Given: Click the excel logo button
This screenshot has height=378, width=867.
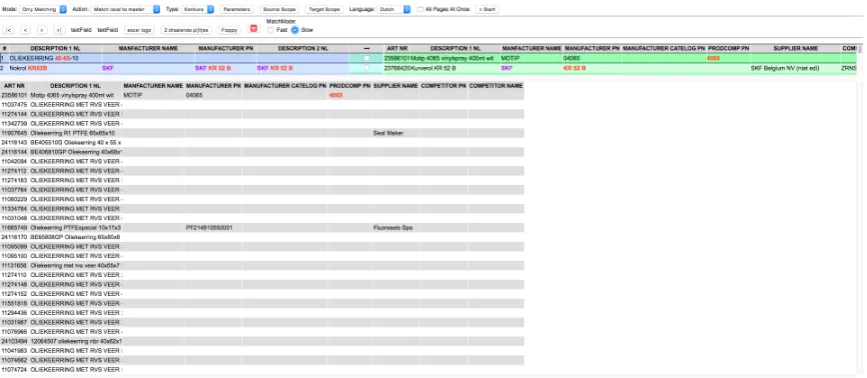Looking at the screenshot, I should point(139,30).
